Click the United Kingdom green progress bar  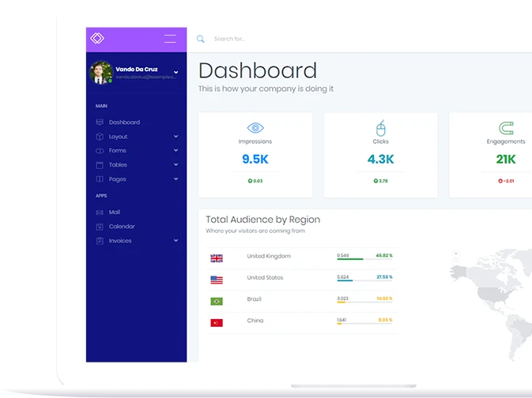[350, 259]
